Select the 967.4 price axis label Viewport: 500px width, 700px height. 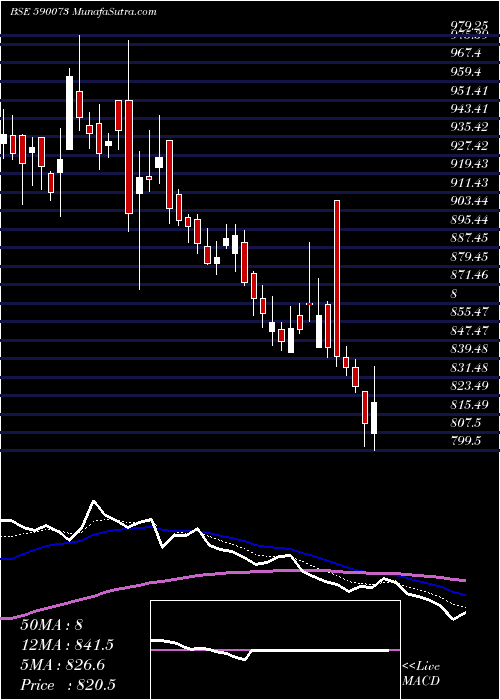[x=467, y=53]
